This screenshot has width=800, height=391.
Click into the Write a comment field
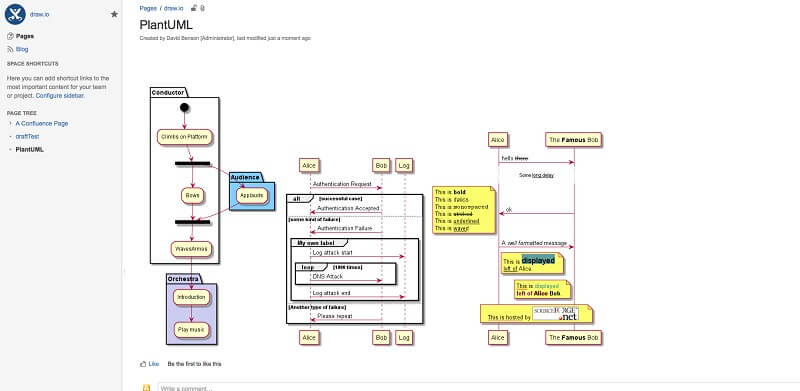pyautogui.click(x=479, y=387)
